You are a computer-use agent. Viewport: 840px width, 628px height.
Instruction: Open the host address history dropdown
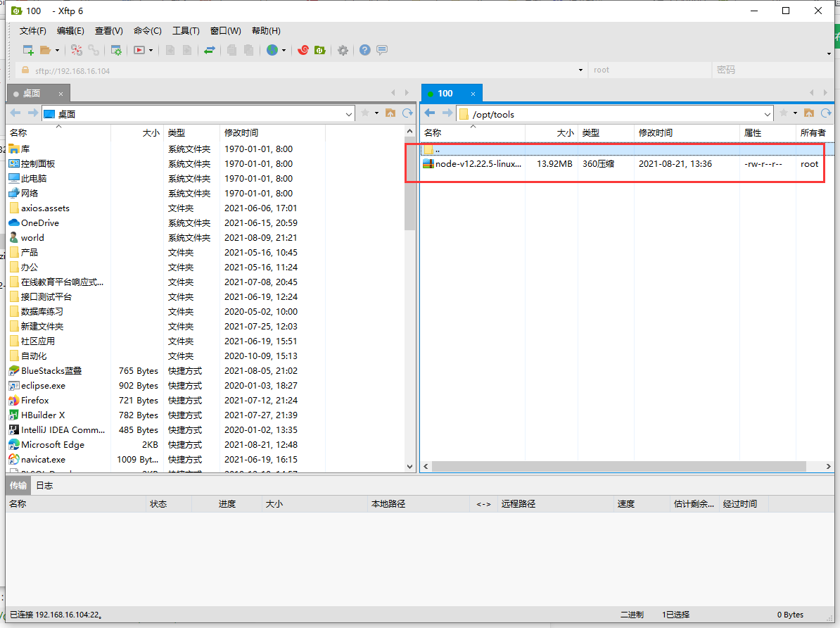pos(580,70)
